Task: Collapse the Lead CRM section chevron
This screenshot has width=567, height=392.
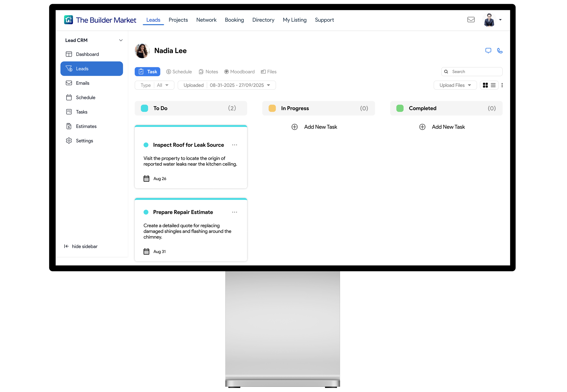Action: [121, 40]
